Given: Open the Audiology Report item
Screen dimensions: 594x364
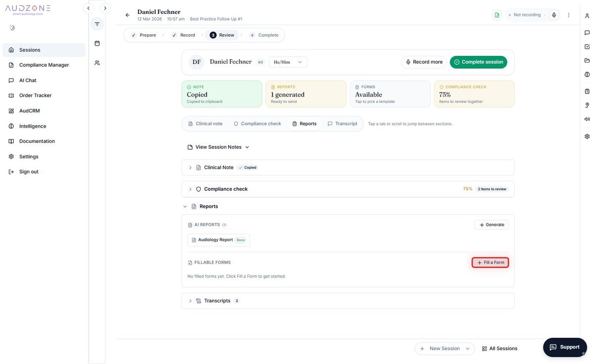Looking at the screenshot, I should click(219, 240).
